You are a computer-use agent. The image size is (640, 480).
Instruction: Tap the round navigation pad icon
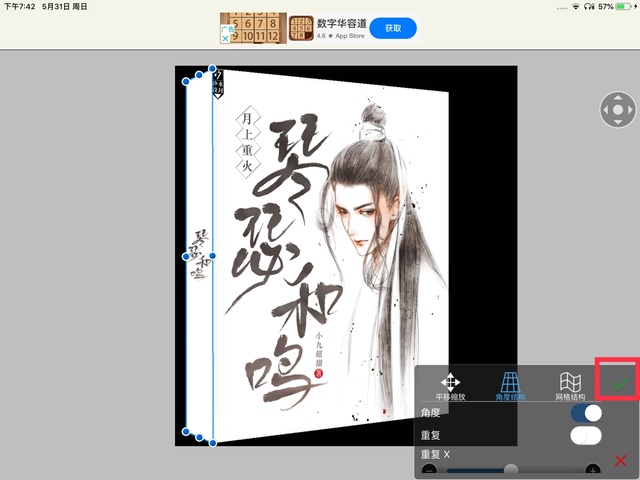618,110
